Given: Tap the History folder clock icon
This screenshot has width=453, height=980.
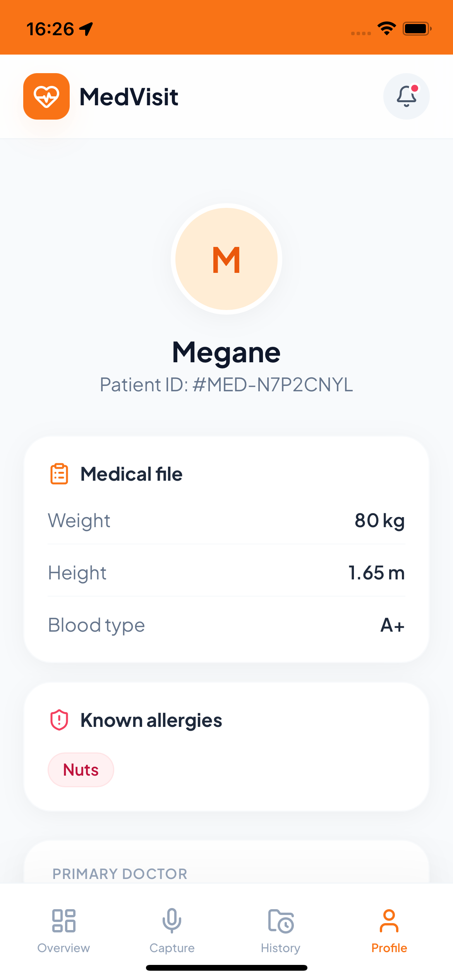Looking at the screenshot, I should [281, 921].
